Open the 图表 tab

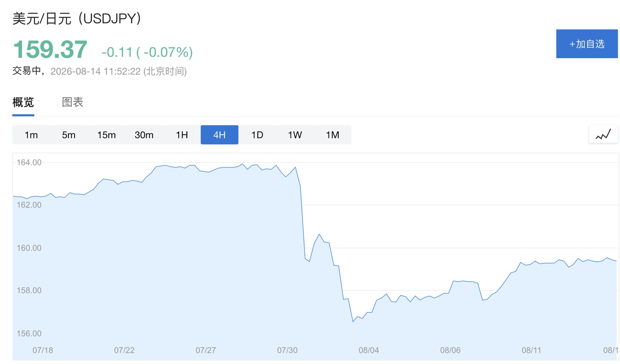click(72, 102)
